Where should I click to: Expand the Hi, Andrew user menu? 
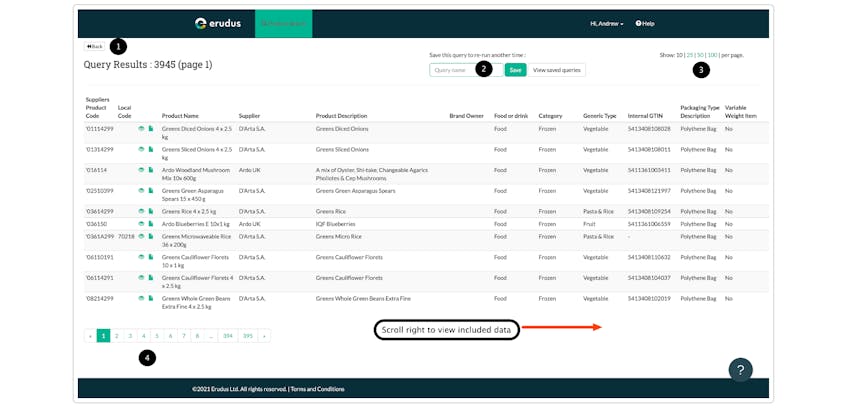(607, 24)
